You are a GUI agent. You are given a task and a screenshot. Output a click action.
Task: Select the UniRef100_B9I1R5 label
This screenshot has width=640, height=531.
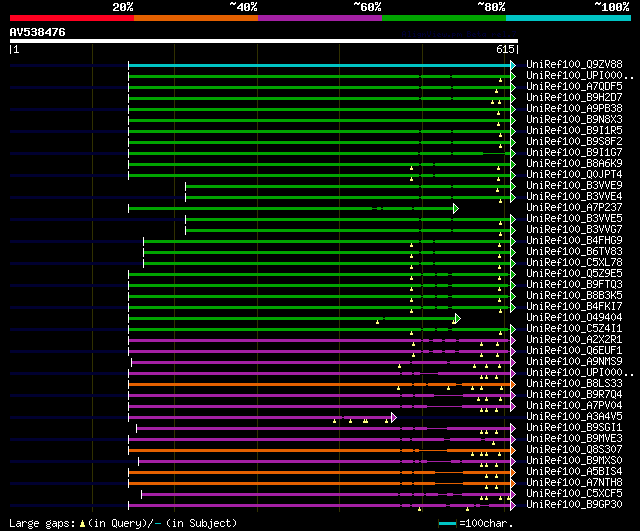tap(574, 131)
